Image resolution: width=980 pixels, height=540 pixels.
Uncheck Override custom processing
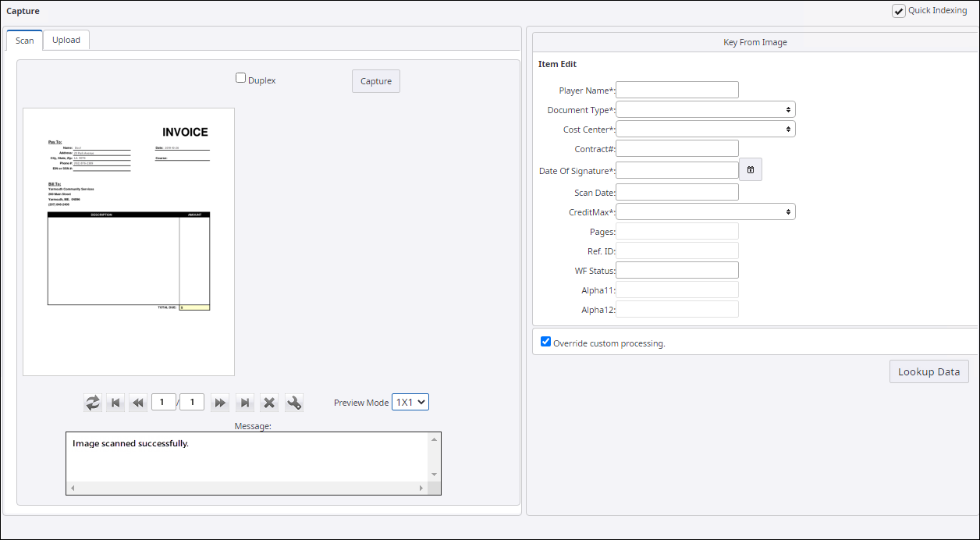coord(546,342)
